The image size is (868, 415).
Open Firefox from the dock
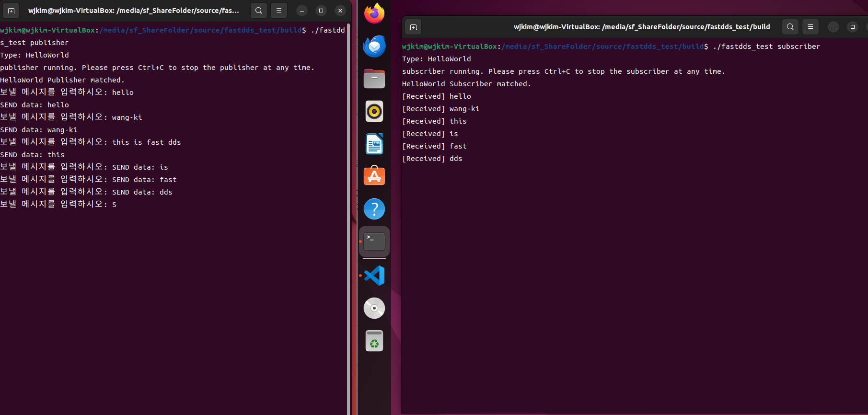374,13
